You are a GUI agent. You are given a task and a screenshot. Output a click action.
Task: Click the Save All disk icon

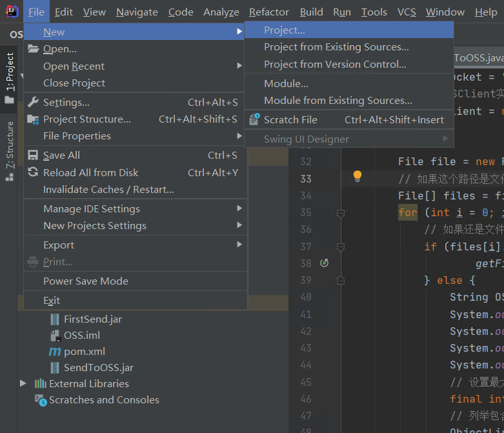click(x=33, y=156)
